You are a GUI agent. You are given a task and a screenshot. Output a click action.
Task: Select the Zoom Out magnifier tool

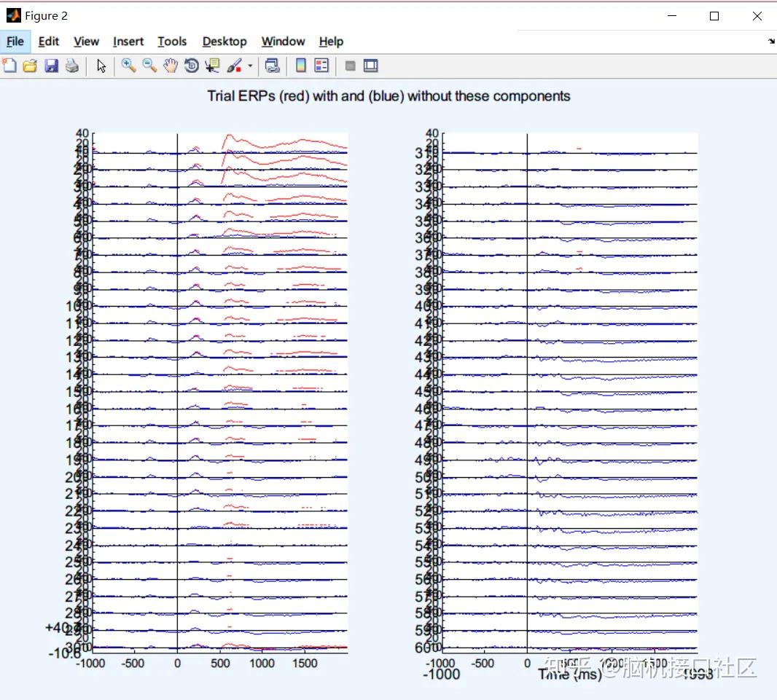pos(149,66)
